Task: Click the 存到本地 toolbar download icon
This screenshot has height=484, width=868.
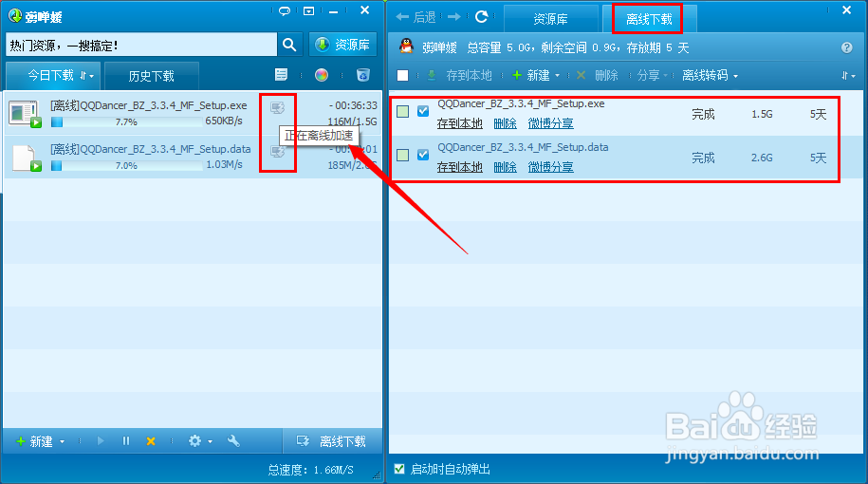Action: pyautogui.click(x=432, y=75)
